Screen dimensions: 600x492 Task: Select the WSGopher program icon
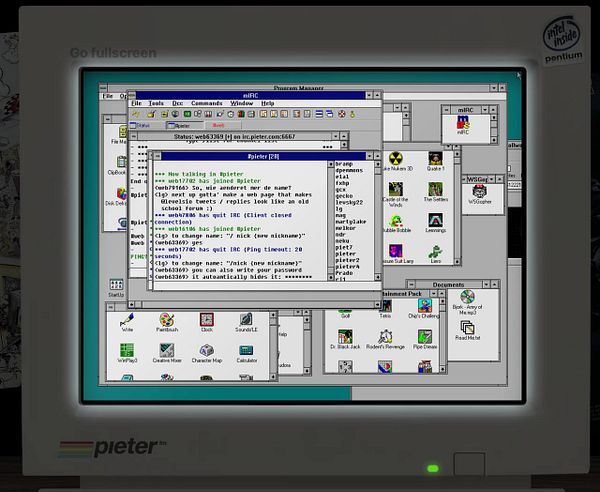click(x=479, y=194)
